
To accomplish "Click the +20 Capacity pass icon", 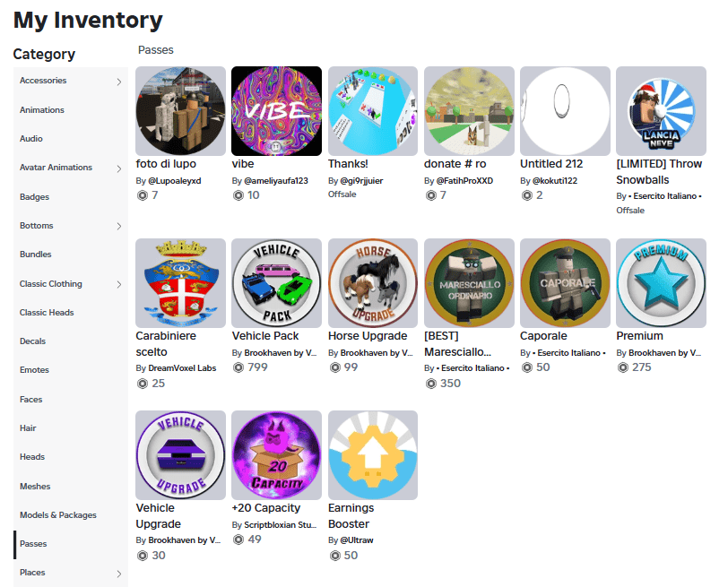I will 276,455.
